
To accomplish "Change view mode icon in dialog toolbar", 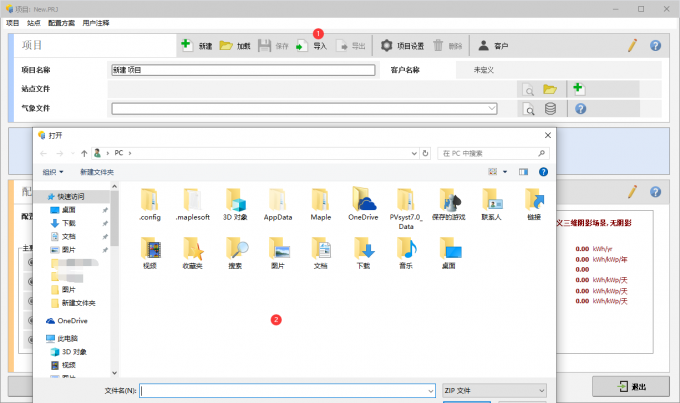I will tap(493, 172).
